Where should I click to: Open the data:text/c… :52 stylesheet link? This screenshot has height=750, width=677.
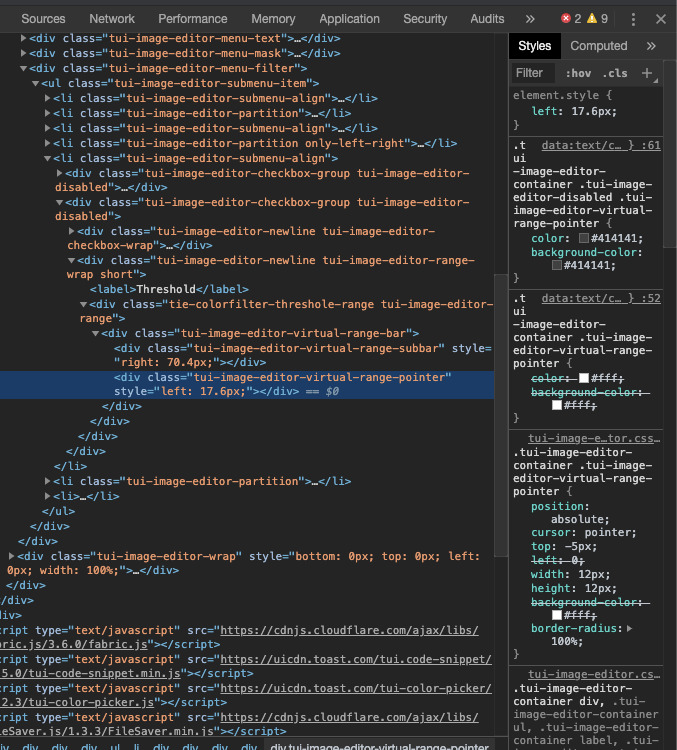(601, 298)
